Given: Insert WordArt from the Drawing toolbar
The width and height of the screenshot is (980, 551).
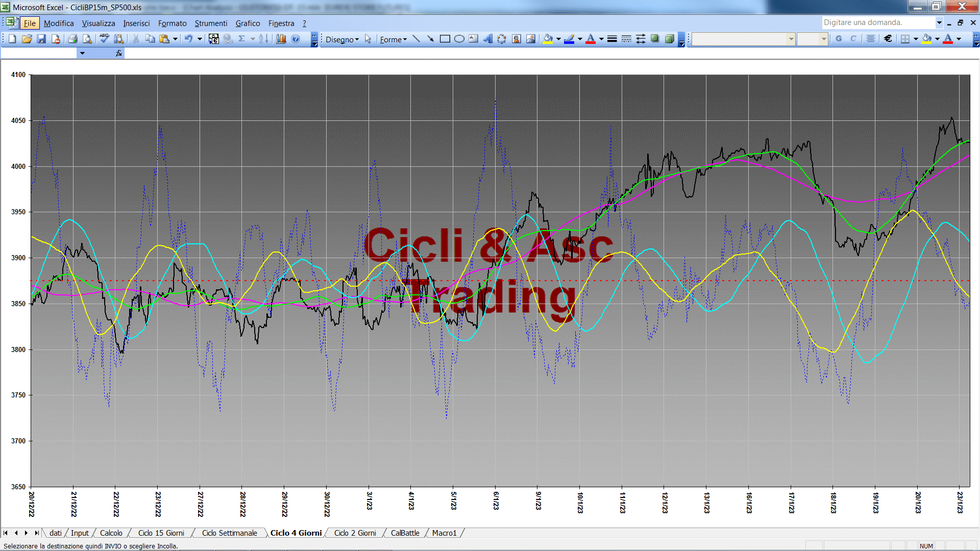Looking at the screenshot, I should point(487,39).
